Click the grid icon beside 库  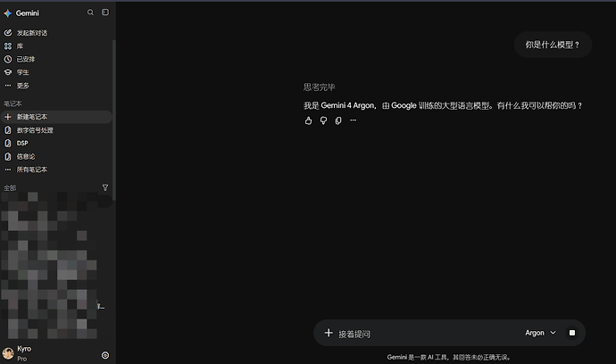8,45
